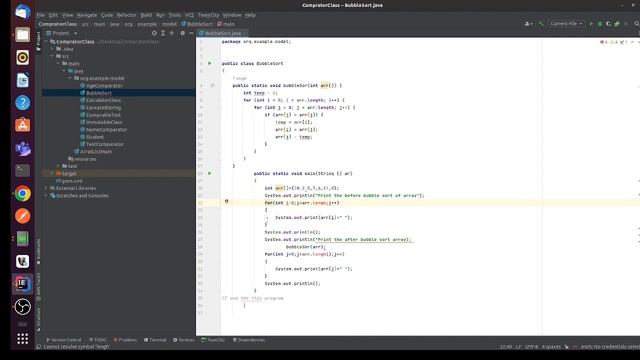The height and width of the screenshot is (360, 640).
Task: Open the Current File run configuration dropdown
Action: tap(566, 24)
